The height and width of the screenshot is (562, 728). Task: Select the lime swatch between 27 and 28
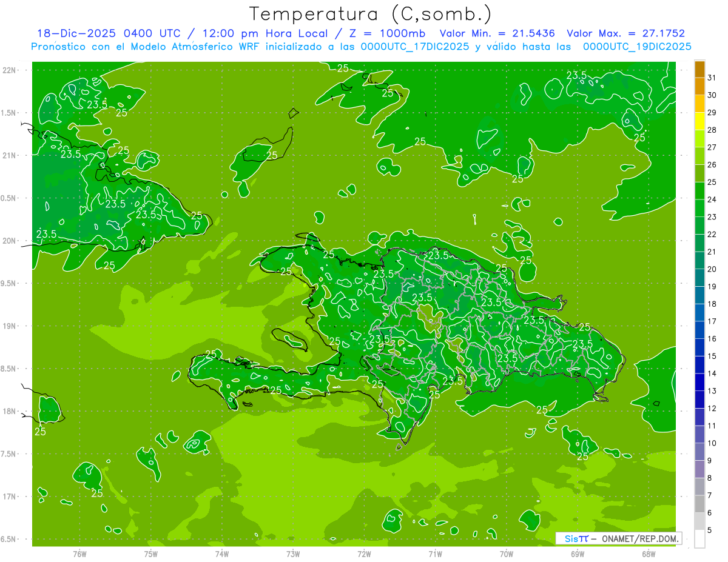click(x=699, y=139)
